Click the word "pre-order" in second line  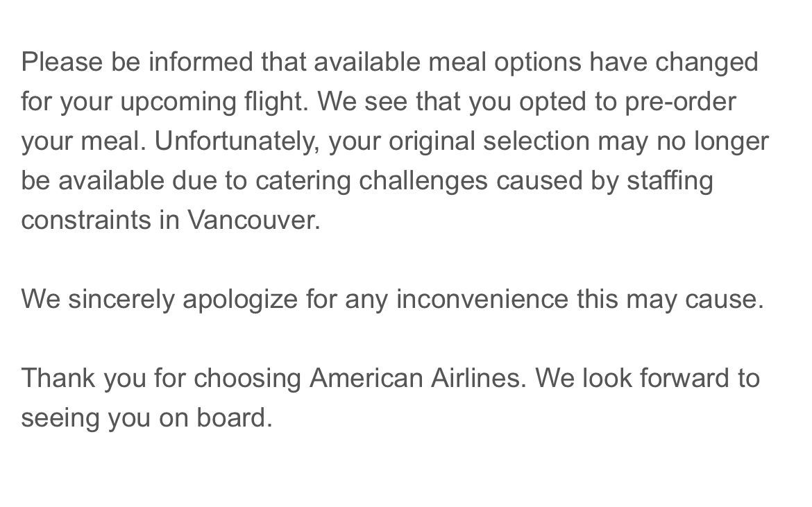click(680, 103)
